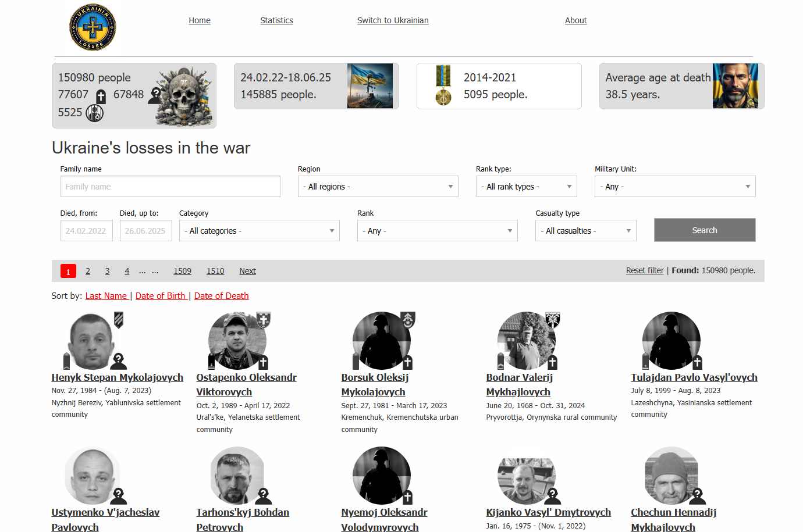Click rank insignia on Henyk Stepan's photo
The height and width of the screenshot is (532, 803).
[x=66, y=360]
